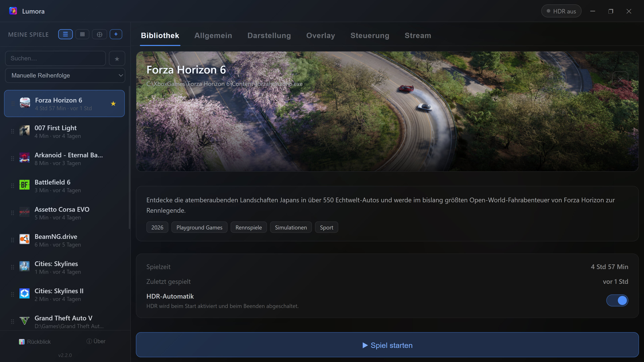Select Battlefield 6 entry
The width and height of the screenshot is (644, 362).
65,186
